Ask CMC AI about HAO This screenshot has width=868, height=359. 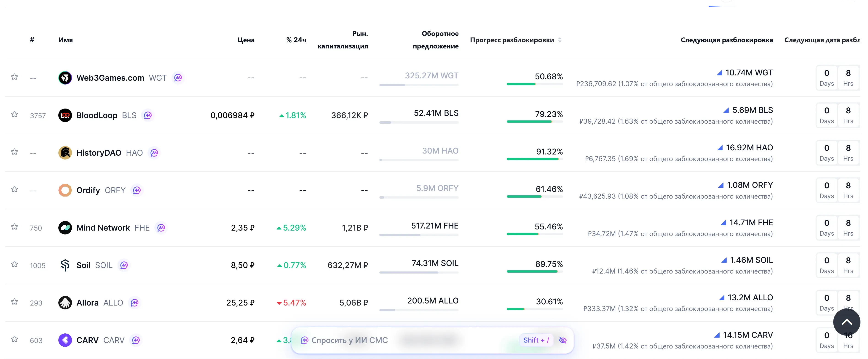(x=154, y=153)
